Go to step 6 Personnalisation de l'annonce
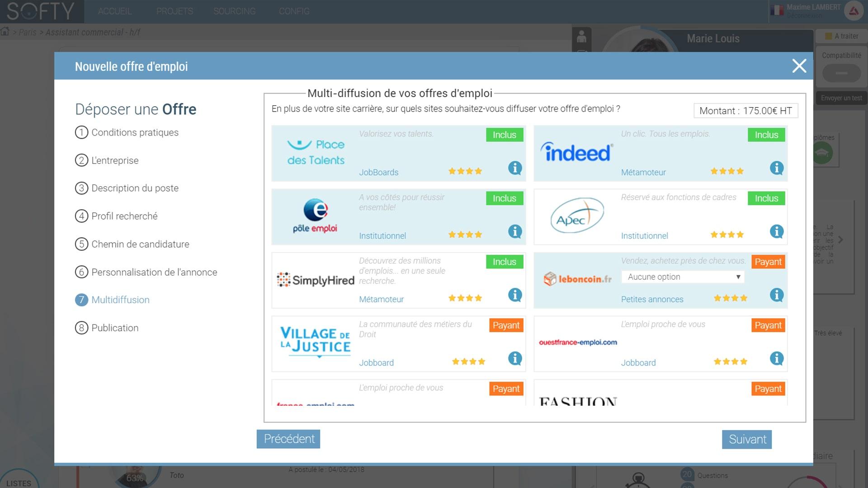The width and height of the screenshot is (868, 488). pyautogui.click(x=146, y=272)
